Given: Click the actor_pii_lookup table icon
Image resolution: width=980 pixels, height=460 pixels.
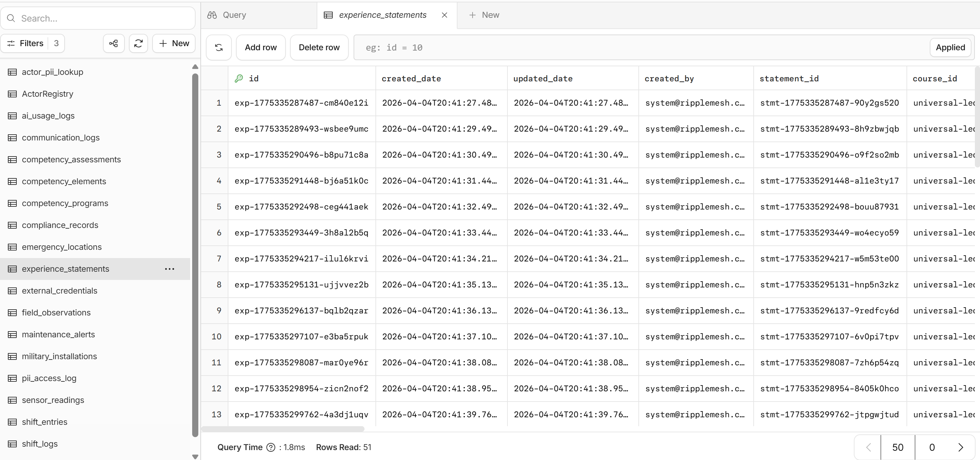Looking at the screenshot, I should [x=13, y=72].
